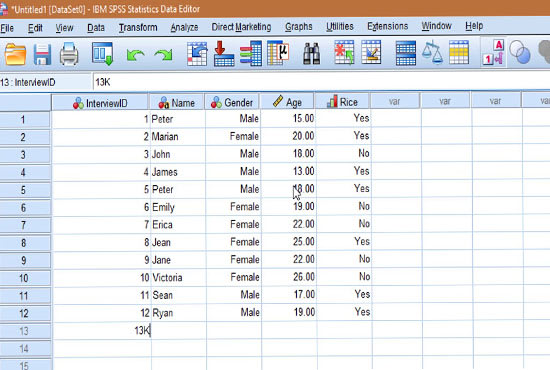This screenshot has width=550, height=370.
Task: Insert variable toolbar icon
Action: click(x=371, y=53)
